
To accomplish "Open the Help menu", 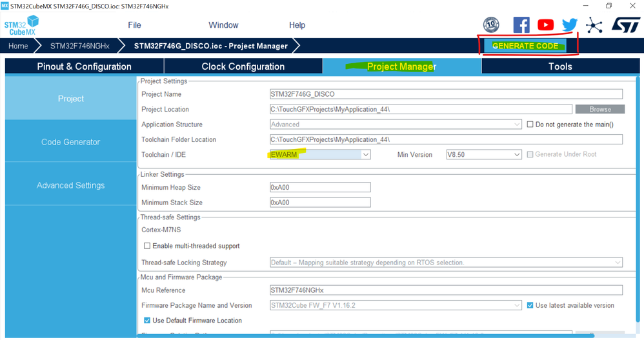I will tap(297, 25).
